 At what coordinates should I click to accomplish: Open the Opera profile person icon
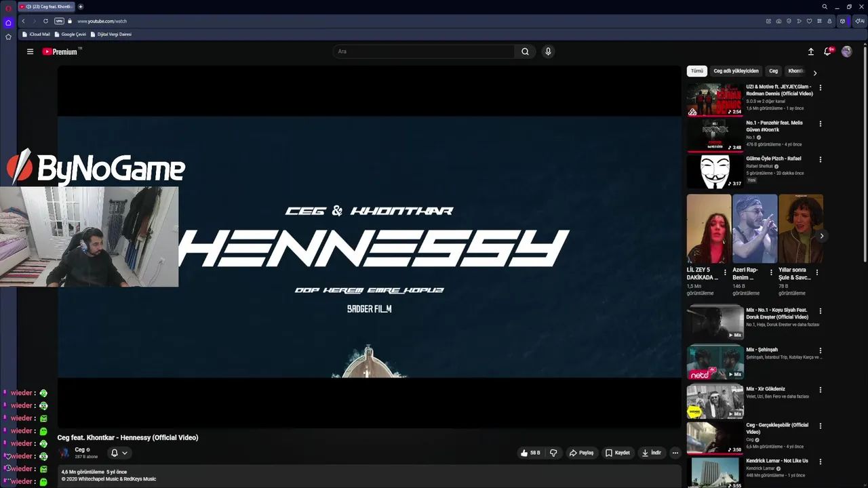[x=829, y=21]
